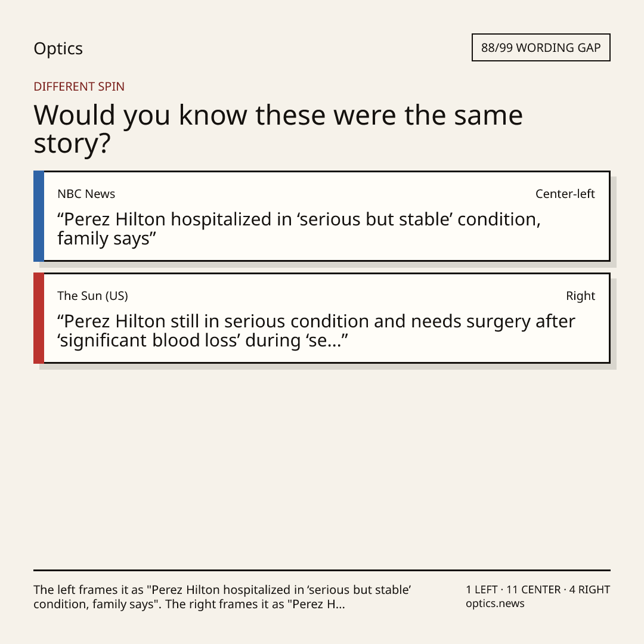This screenshot has height=644, width=644.
Task: Select the main headline question text
Action: pyautogui.click(x=278, y=129)
